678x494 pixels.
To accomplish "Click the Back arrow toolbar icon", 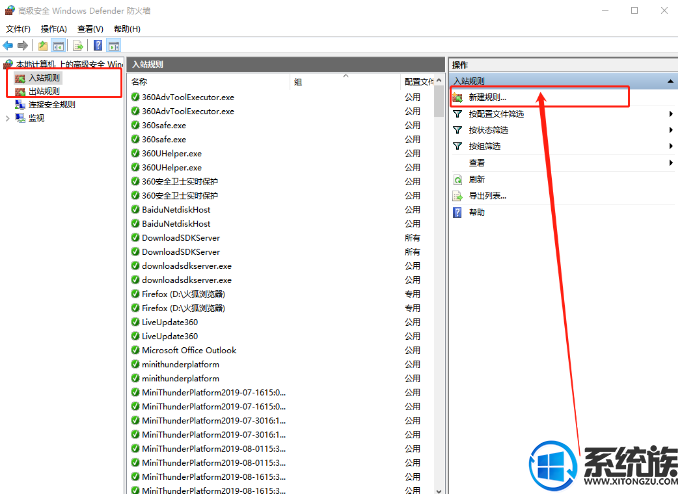I will [x=8, y=45].
